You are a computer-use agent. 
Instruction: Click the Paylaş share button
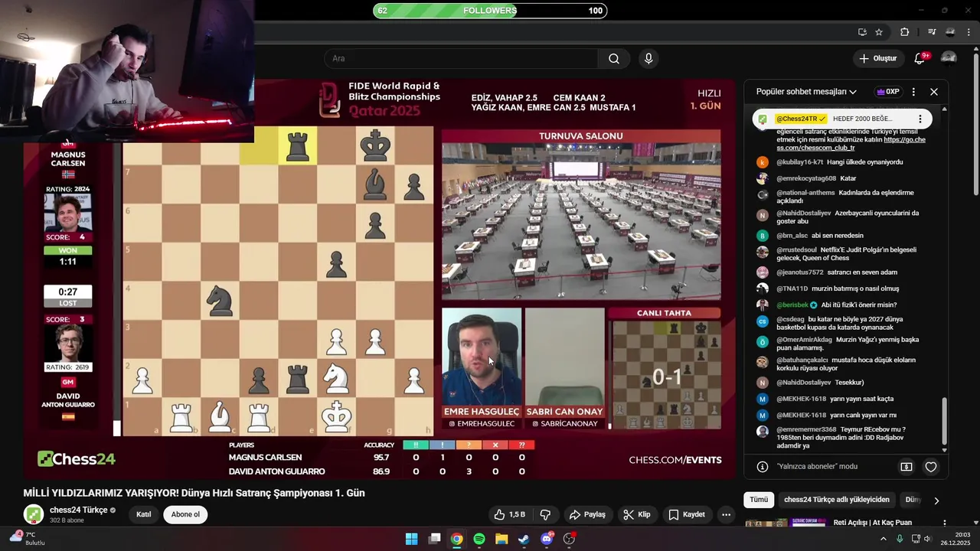pyautogui.click(x=587, y=514)
